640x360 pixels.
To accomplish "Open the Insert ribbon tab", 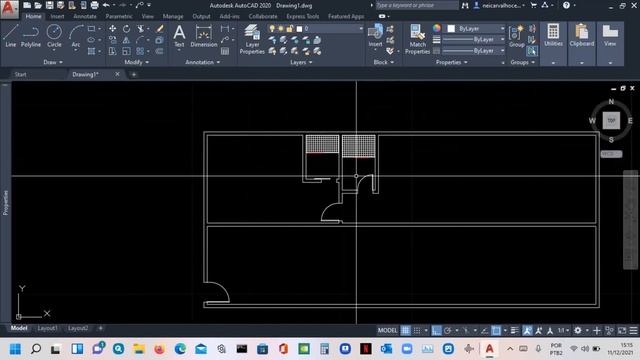I will coord(58,16).
